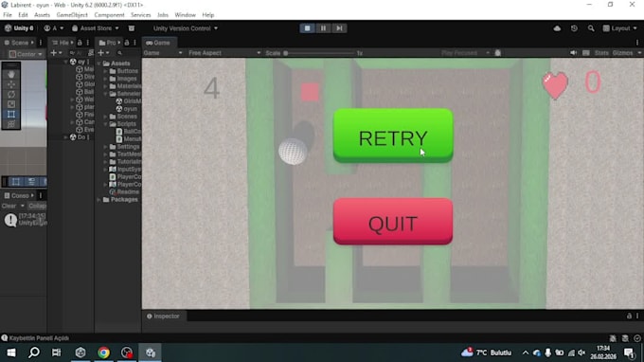Open Unity Hub from the taskbar
The height and width of the screenshot is (362, 644).
(80, 353)
